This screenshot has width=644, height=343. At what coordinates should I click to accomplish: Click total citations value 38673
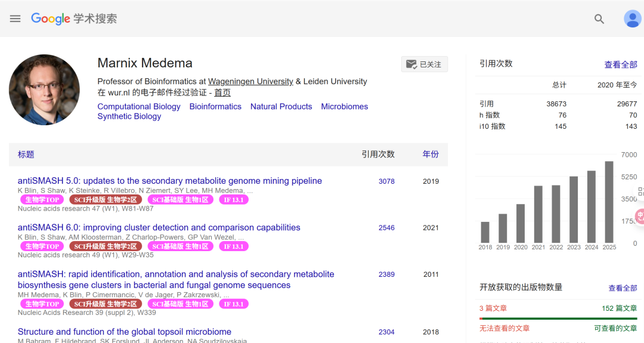[x=556, y=104]
